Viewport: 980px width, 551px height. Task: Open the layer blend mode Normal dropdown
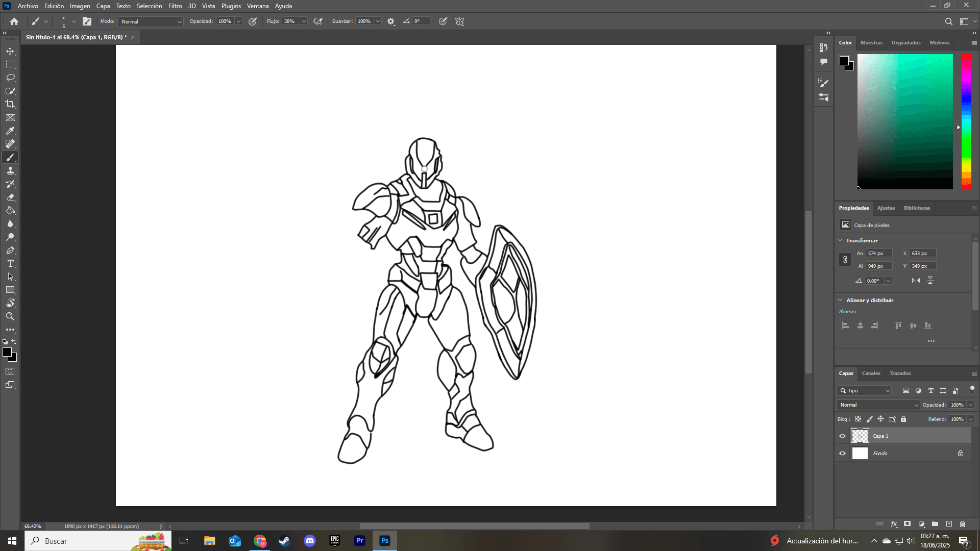pyautogui.click(x=877, y=405)
